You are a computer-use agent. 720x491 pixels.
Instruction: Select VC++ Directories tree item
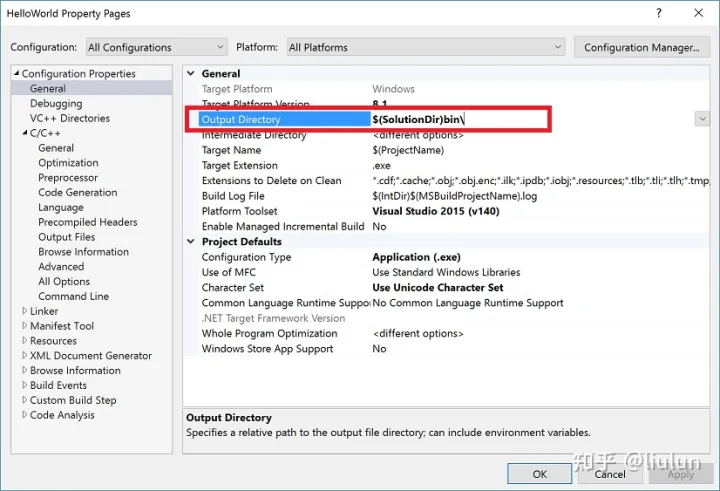tap(69, 118)
